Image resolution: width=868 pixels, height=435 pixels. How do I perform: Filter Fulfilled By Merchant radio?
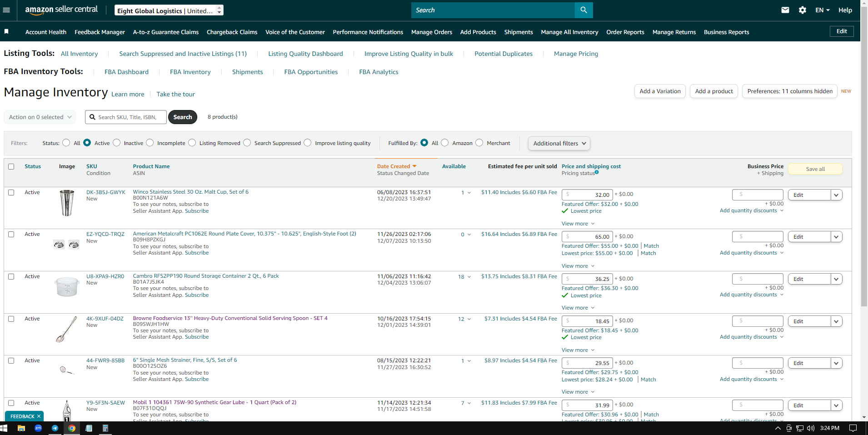tap(479, 143)
